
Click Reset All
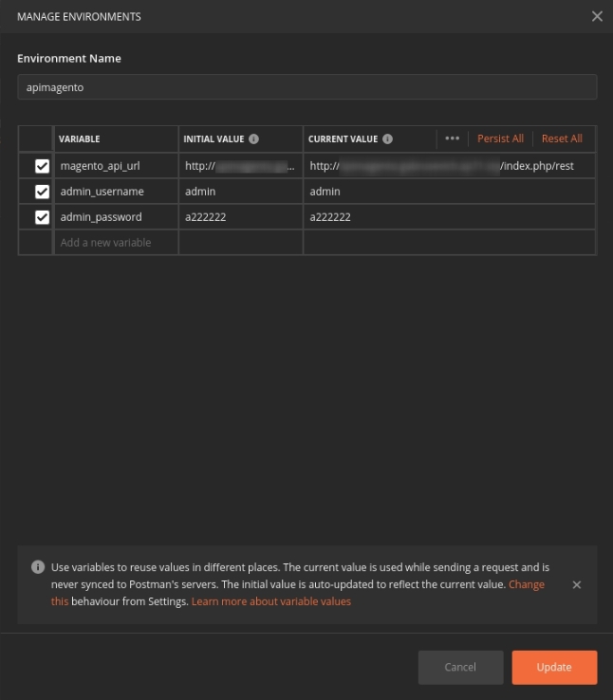click(562, 138)
